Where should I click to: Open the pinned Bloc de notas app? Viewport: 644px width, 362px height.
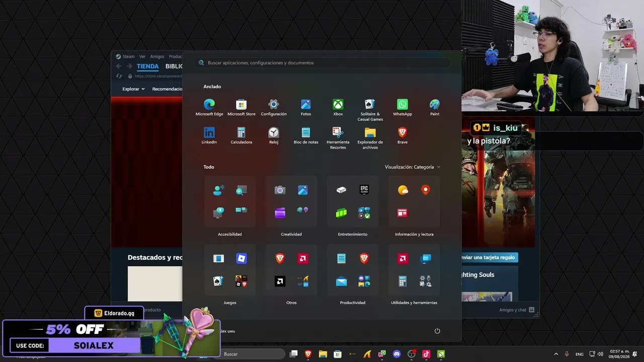pyautogui.click(x=306, y=136)
